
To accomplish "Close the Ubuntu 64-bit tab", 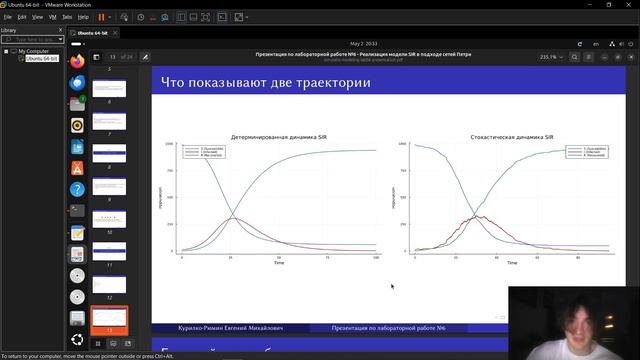I will click(115, 33).
